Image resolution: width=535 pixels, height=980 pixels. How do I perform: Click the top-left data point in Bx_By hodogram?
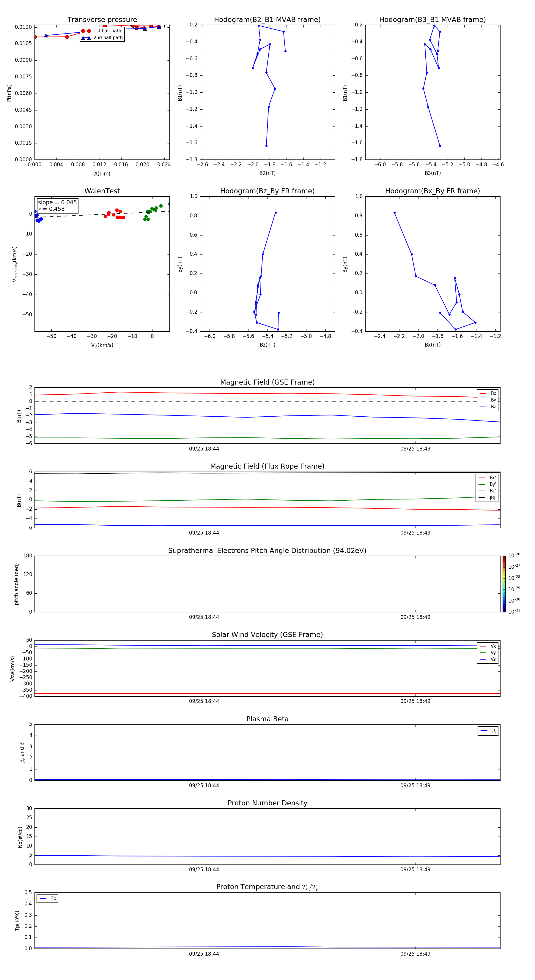(394, 213)
